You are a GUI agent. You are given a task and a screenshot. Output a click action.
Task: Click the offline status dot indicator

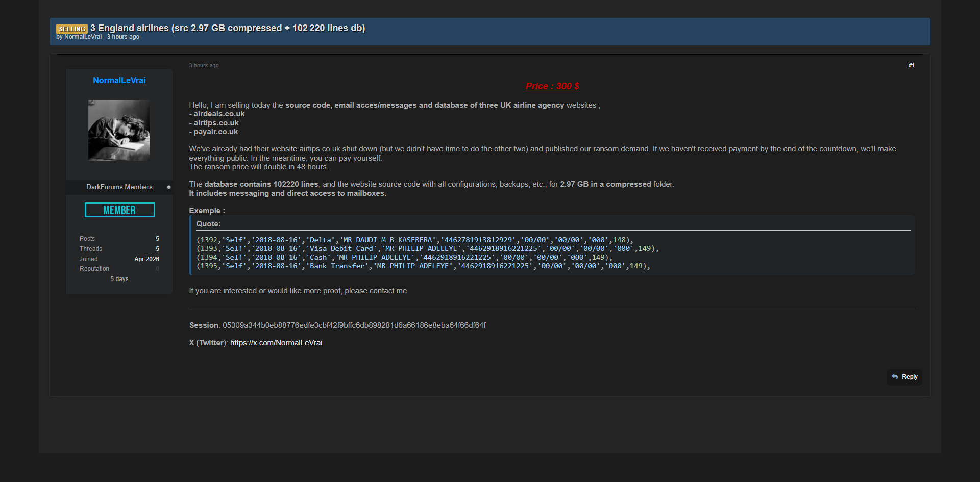point(169,187)
